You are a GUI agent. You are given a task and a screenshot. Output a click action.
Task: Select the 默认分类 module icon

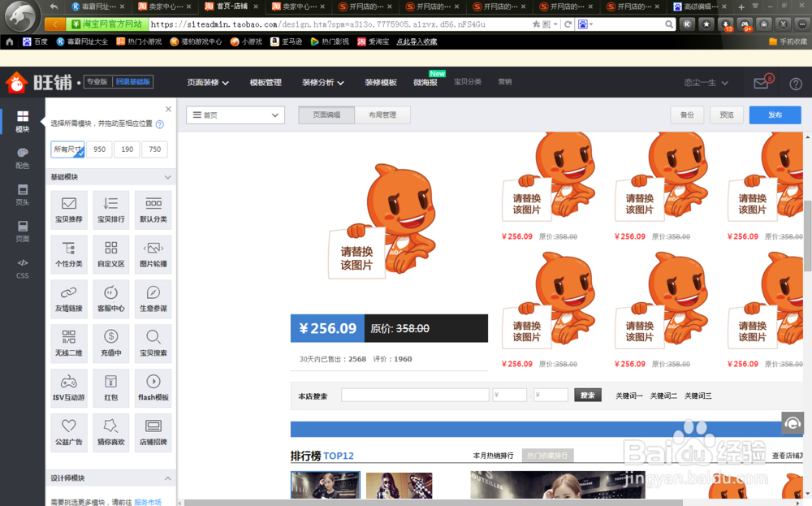(153, 210)
